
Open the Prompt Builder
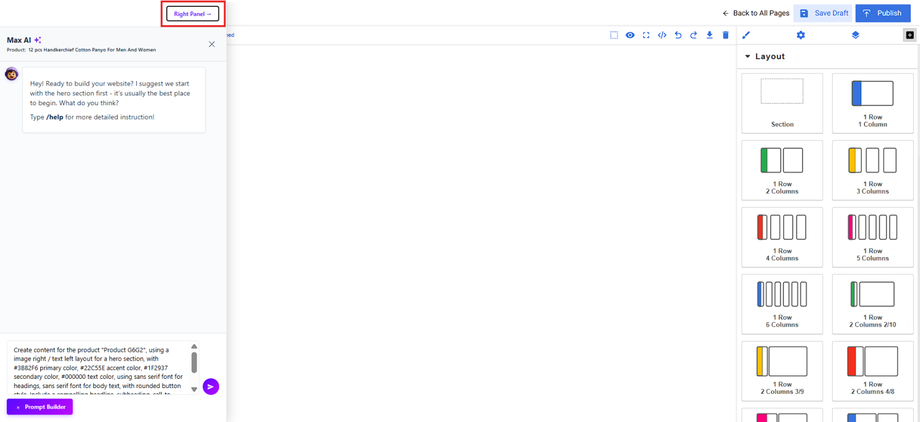pos(40,407)
